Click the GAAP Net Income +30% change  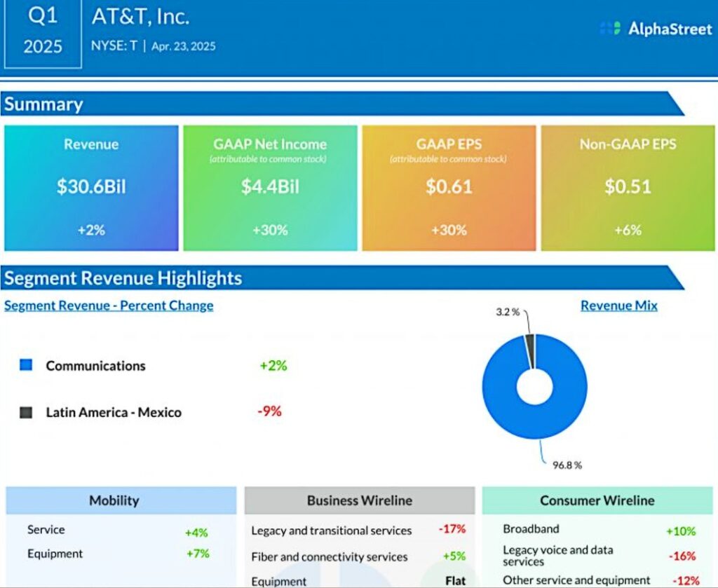pos(270,230)
